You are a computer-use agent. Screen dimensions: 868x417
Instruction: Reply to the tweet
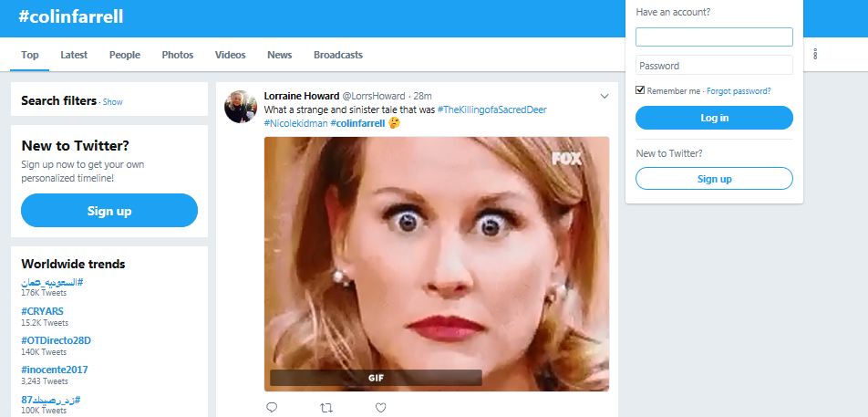(272, 408)
